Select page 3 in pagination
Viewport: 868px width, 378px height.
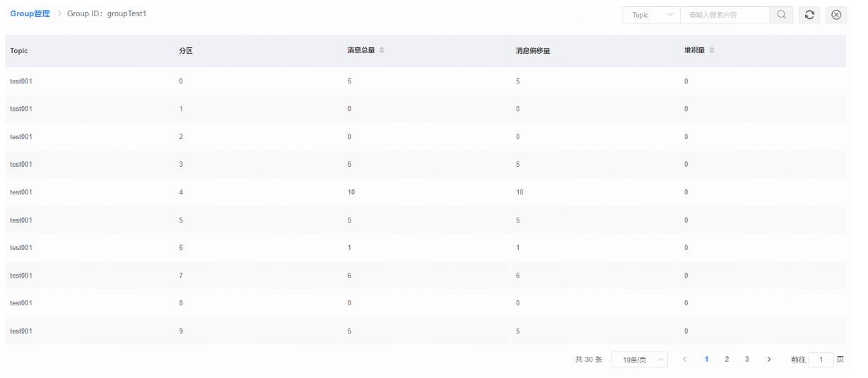click(x=747, y=360)
